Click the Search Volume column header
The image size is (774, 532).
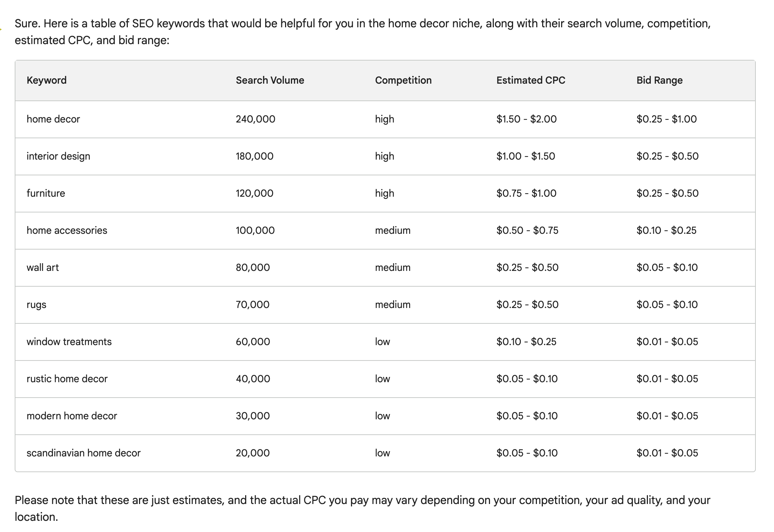click(270, 80)
